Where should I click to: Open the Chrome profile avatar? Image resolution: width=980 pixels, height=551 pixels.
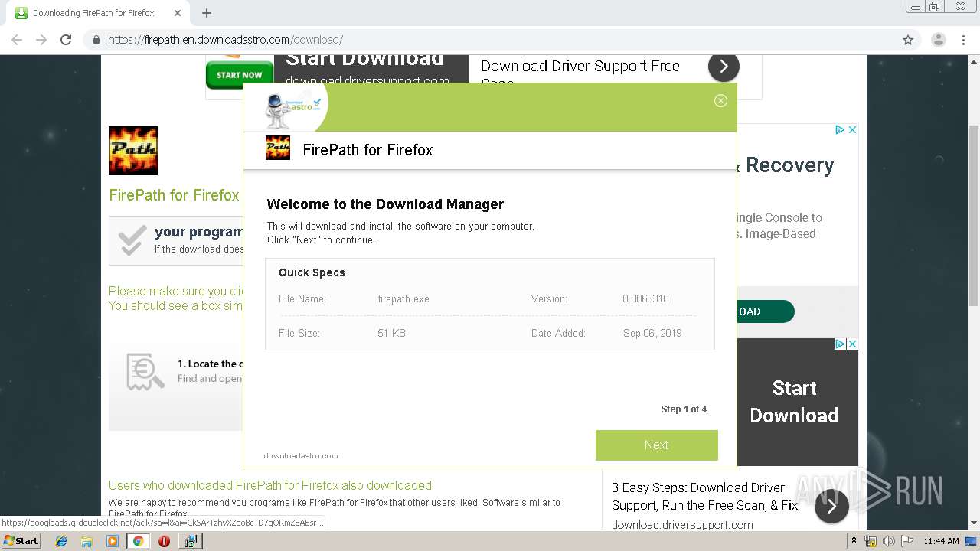coord(938,40)
